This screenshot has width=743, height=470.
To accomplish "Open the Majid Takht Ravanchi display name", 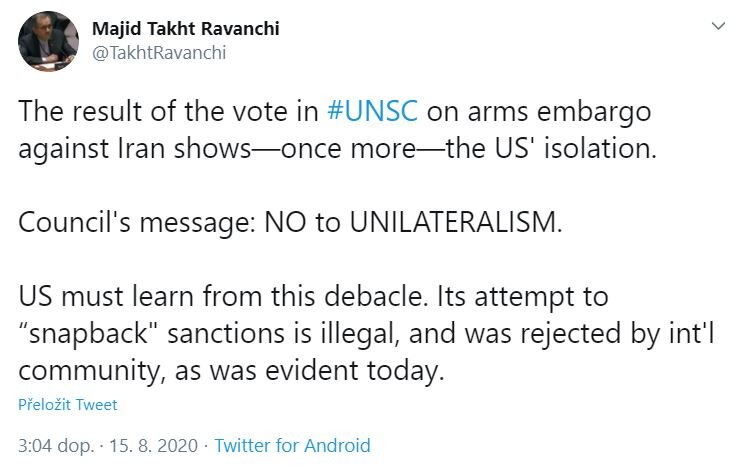I will [x=186, y=28].
